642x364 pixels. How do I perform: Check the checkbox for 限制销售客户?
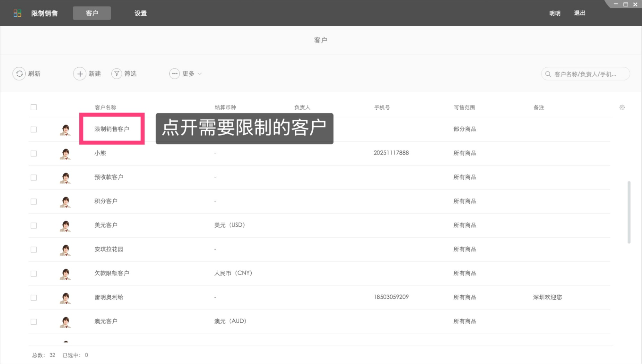click(34, 129)
